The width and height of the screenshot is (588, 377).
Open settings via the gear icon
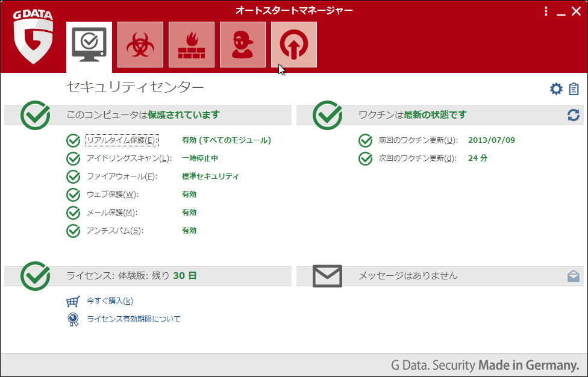556,89
